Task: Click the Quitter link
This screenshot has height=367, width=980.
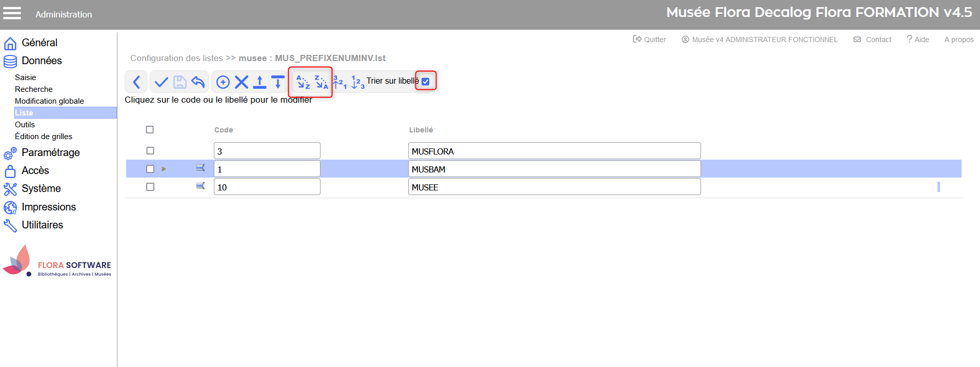Action: (650, 40)
